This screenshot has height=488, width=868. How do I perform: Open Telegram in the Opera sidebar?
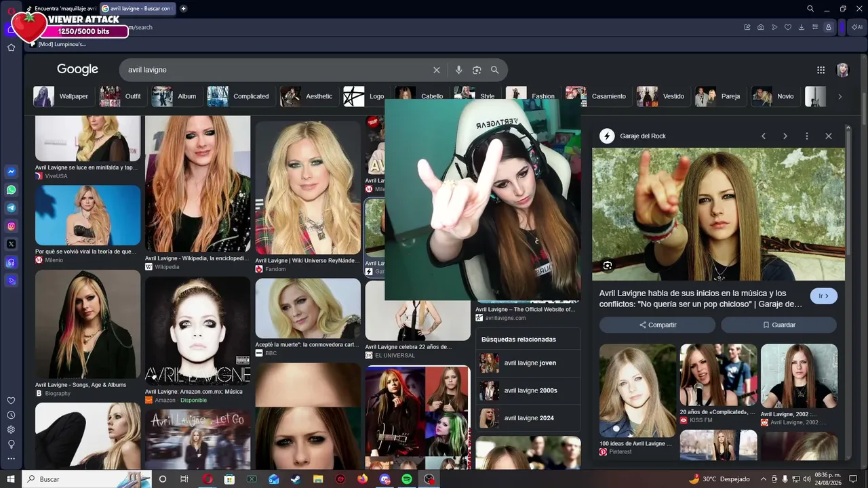(x=11, y=208)
